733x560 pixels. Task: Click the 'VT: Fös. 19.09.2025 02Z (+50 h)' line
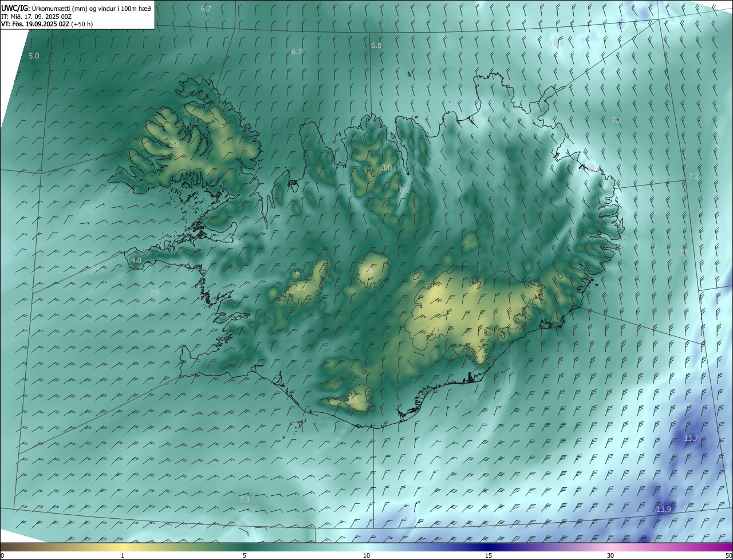(x=47, y=25)
